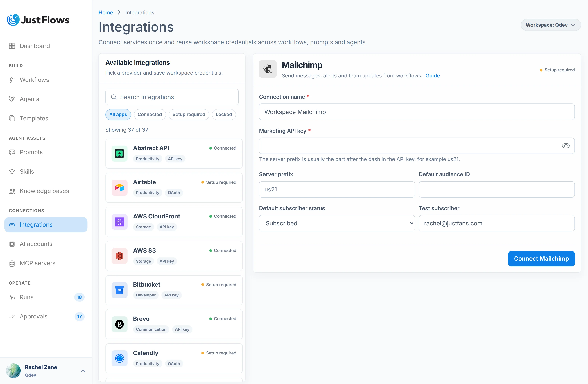Screen dimensions: 588x384
Task: Select the Bitbucket integration card
Action: [x=174, y=290]
